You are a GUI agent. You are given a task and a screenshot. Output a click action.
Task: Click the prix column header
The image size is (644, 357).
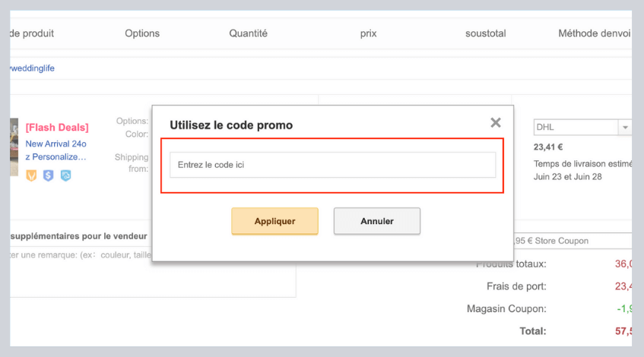[369, 33]
